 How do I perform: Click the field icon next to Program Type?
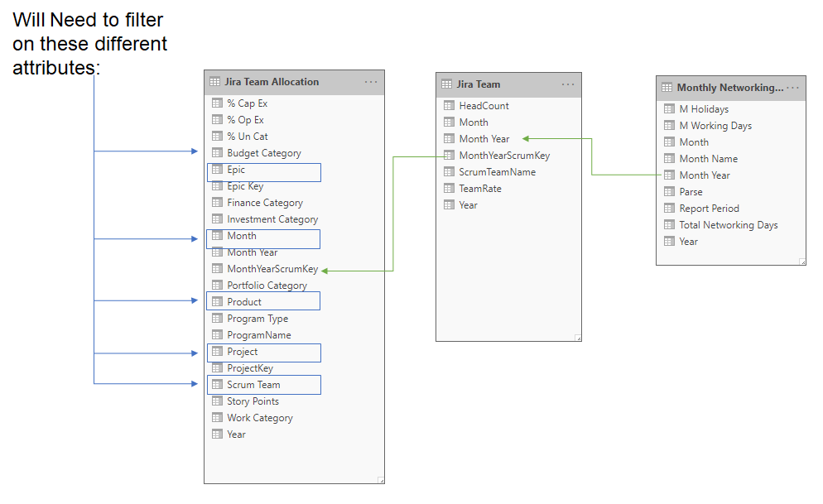point(217,318)
